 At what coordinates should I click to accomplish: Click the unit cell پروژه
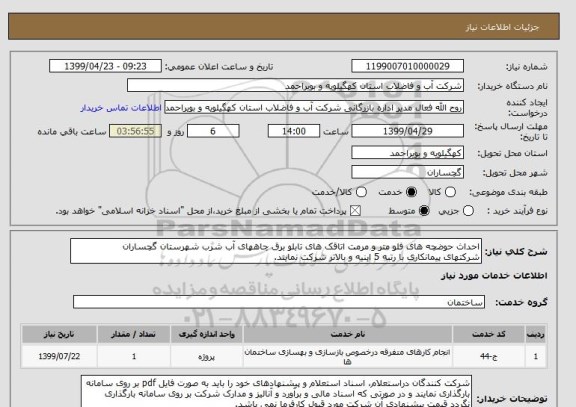pos(206,356)
